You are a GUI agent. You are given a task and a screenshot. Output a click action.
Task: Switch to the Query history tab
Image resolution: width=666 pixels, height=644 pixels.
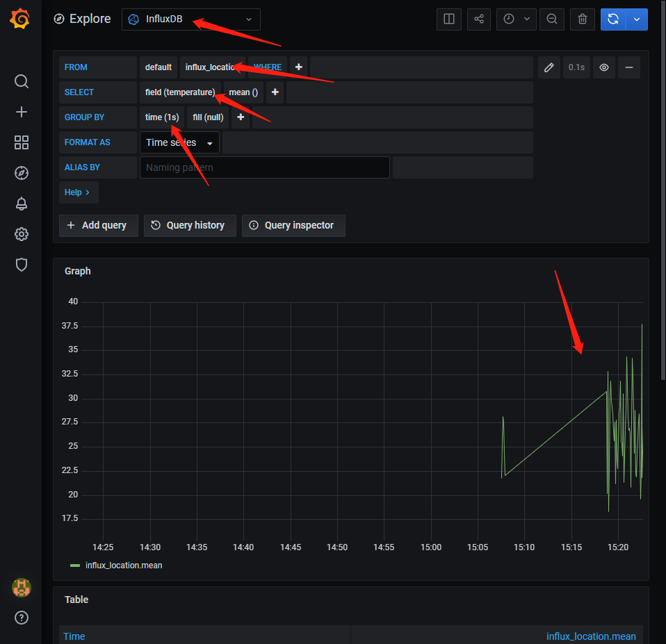click(x=189, y=225)
